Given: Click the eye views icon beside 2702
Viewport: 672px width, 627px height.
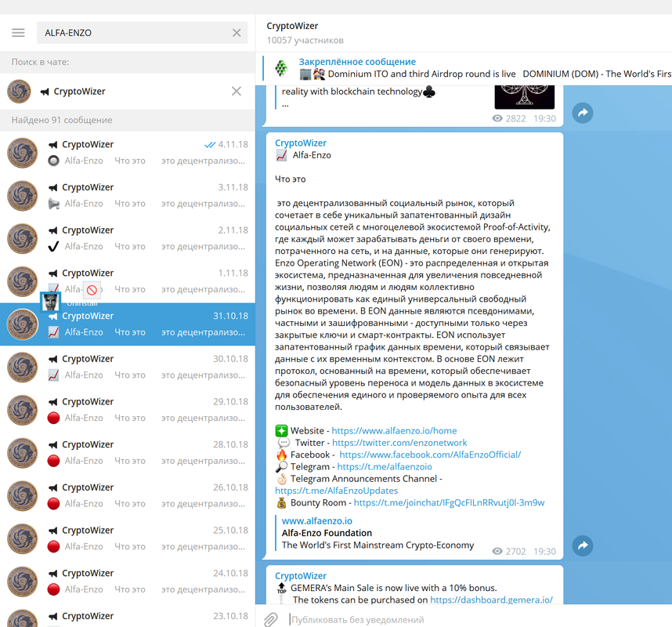Looking at the screenshot, I should tap(497, 551).
